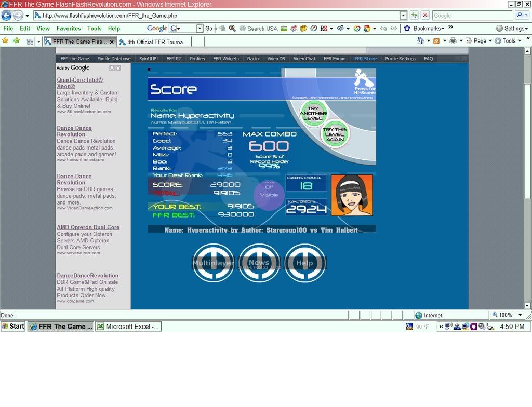Open the Multiplayer circle icon

pos(213,263)
